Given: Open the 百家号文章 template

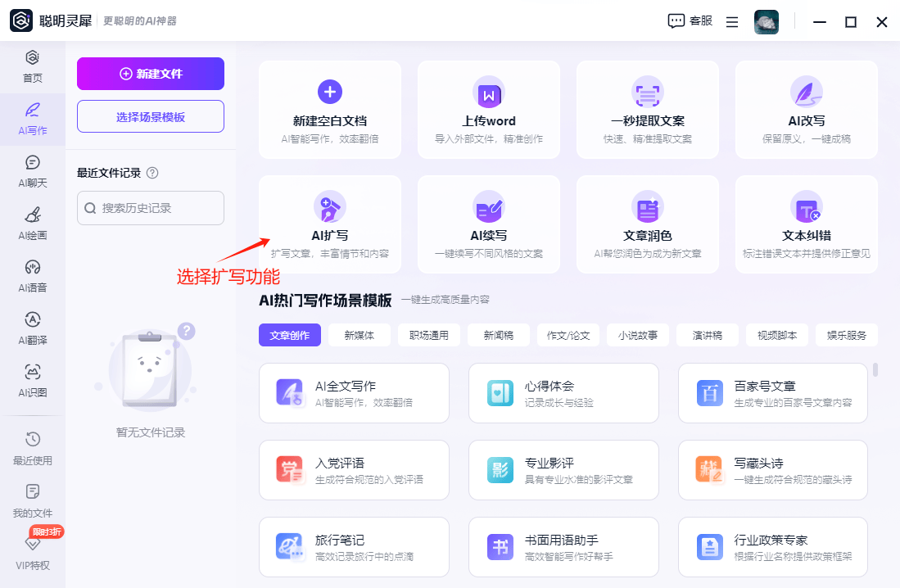Looking at the screenshot, I should tap(773, 393).
